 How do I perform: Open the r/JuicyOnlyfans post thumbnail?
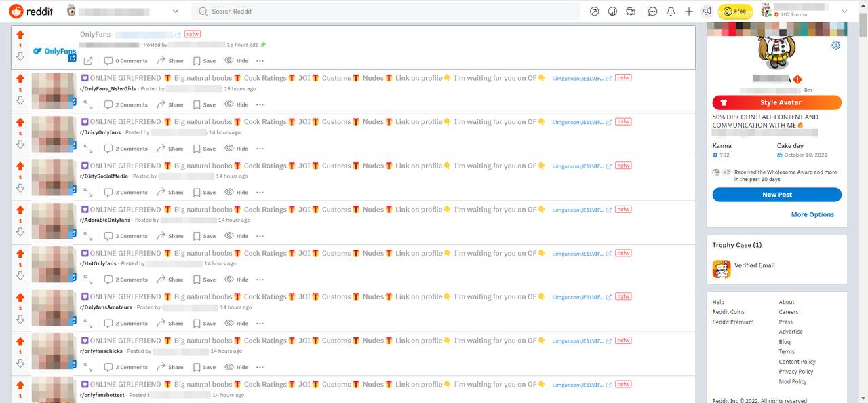click(54, 133)
